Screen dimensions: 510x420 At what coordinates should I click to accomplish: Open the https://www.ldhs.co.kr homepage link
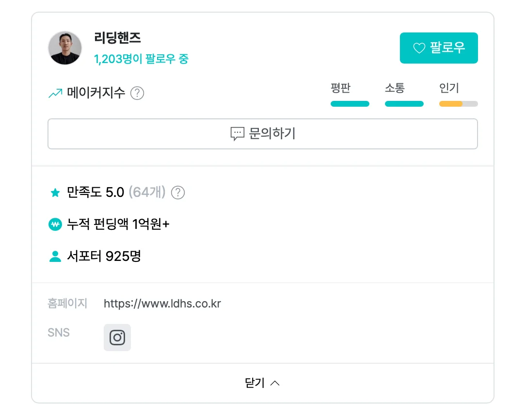(161, 304)
